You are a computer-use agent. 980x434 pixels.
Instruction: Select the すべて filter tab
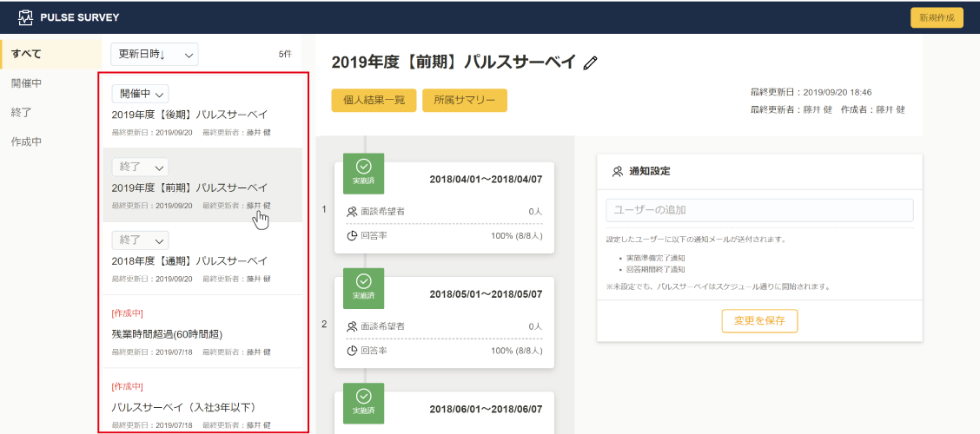26,54
